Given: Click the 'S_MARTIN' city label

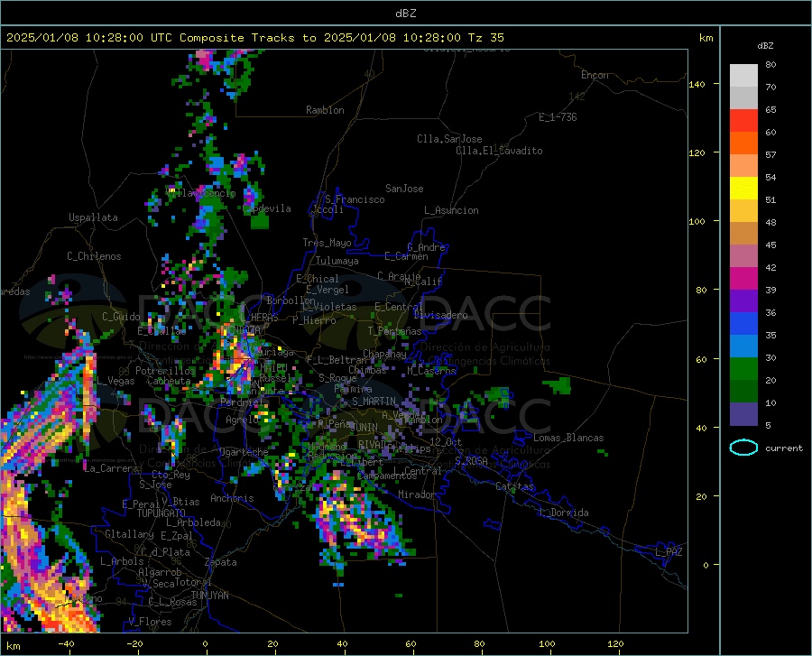Looking at the screenshot, I should coord(374,402).
